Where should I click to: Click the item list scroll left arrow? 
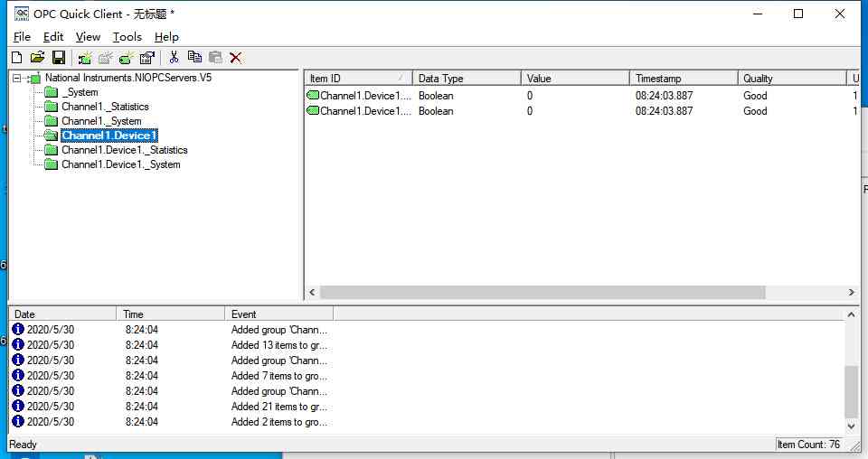point(312,292)
